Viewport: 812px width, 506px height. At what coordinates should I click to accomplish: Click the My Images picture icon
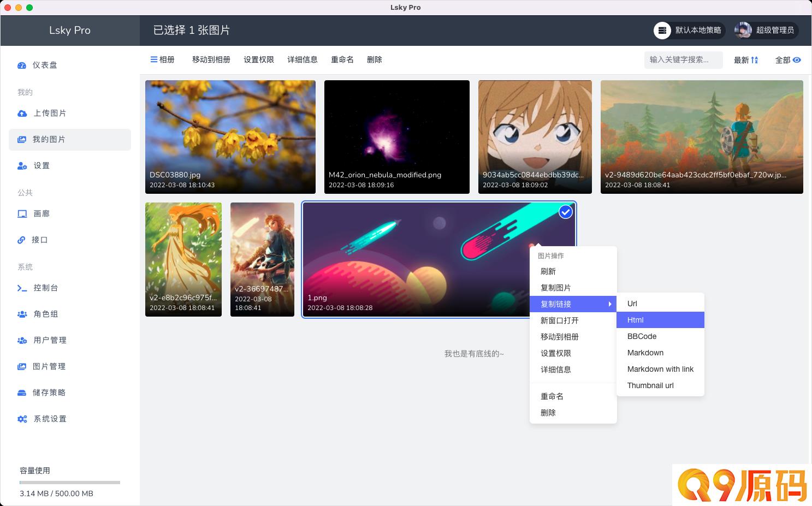pos(22,140)
